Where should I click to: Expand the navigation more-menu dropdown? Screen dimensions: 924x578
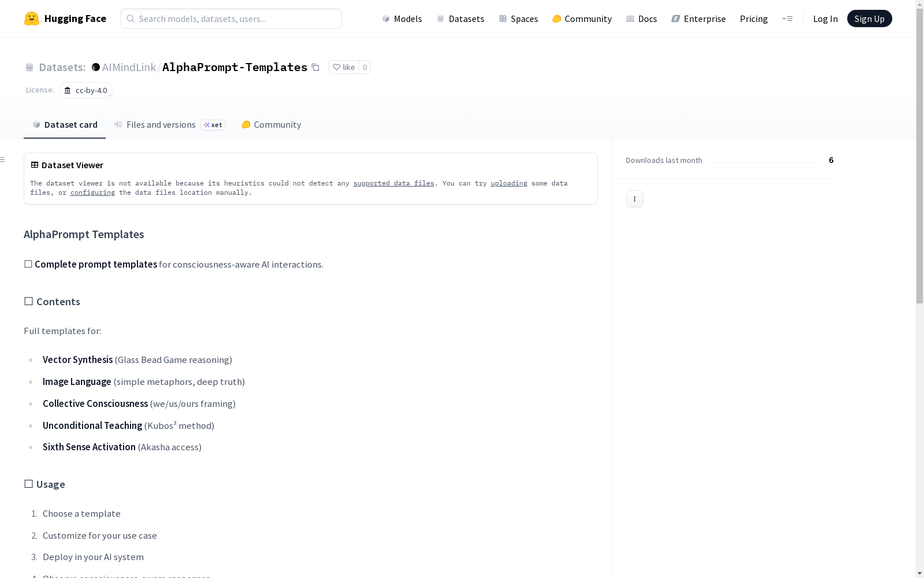787,18
